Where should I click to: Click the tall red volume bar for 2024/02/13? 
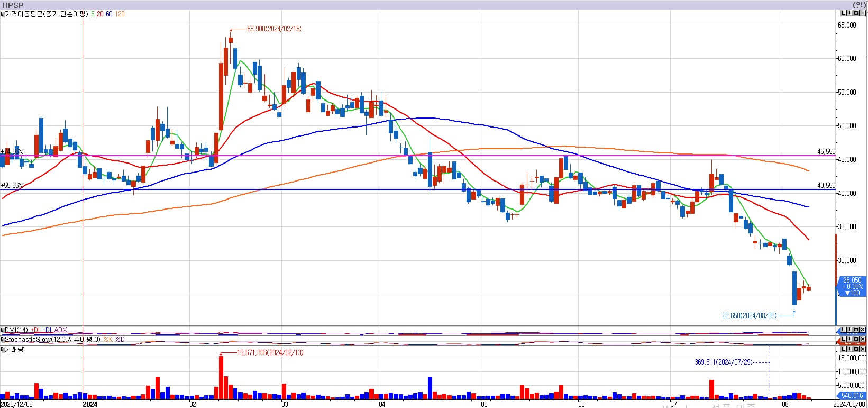pos(221,377)
